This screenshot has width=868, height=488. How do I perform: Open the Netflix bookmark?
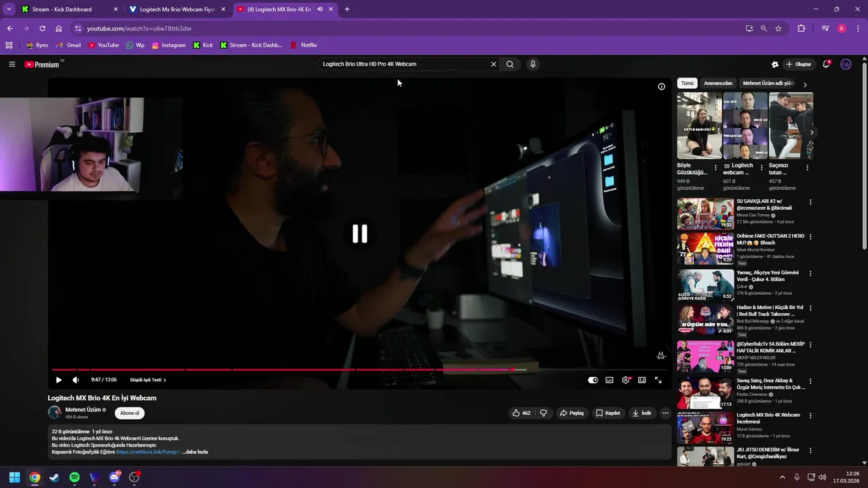point(304,45)
